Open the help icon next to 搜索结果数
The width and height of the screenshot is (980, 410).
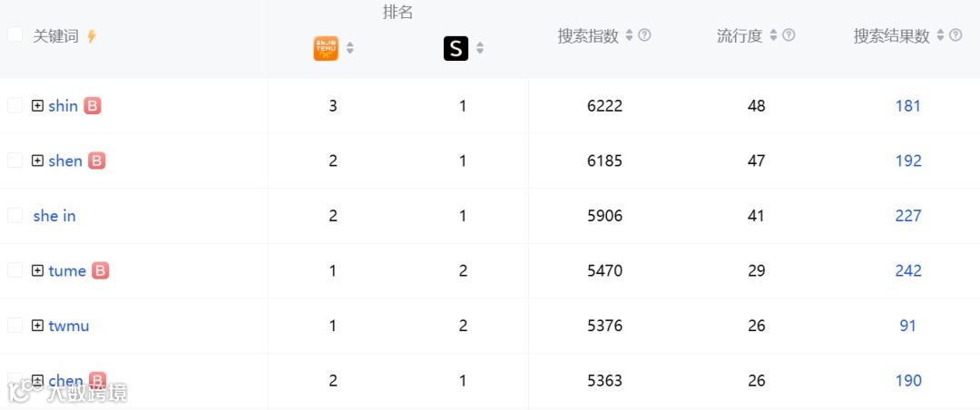955,35
